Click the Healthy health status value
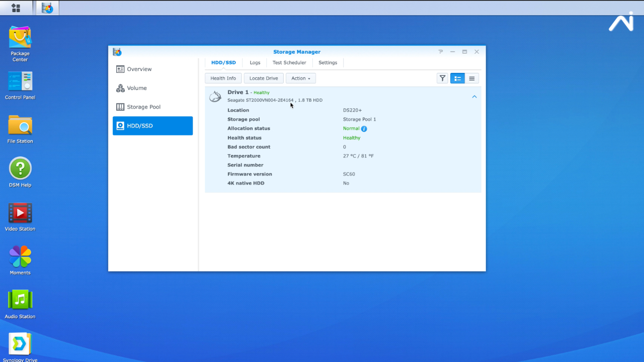Image resolution: width=644 pixels, height=362 pixels. 352,138
